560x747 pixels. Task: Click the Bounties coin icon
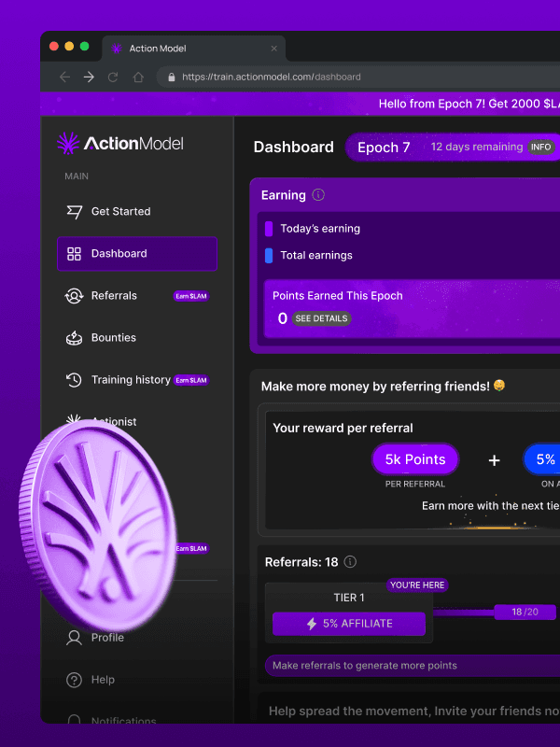pyautogui.click(x=74, y=338)
